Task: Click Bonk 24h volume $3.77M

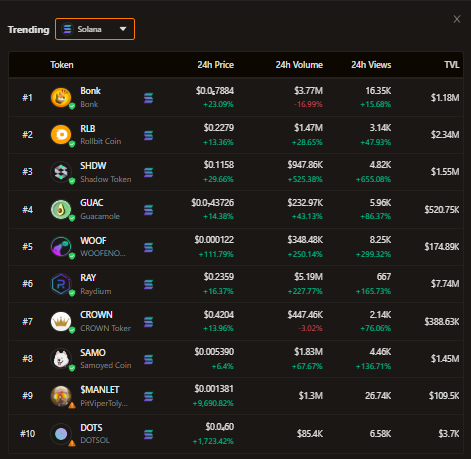Action: click(x=308, y=91)
